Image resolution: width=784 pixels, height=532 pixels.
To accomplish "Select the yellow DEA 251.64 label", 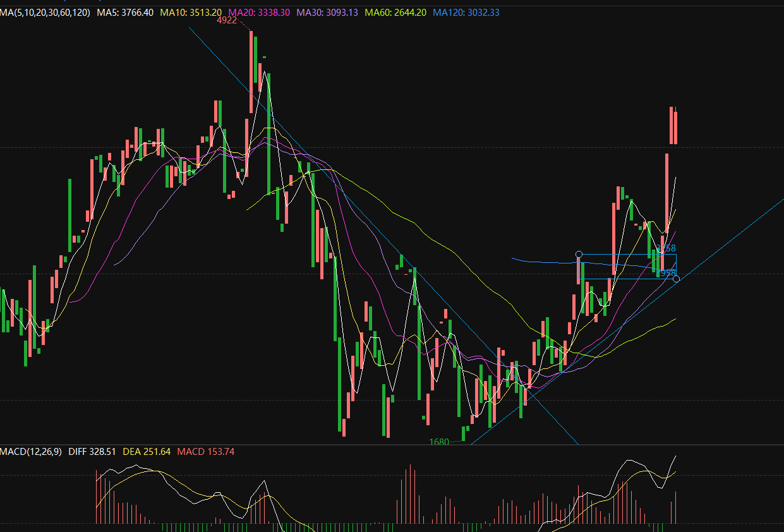I will tap(147, 451).
